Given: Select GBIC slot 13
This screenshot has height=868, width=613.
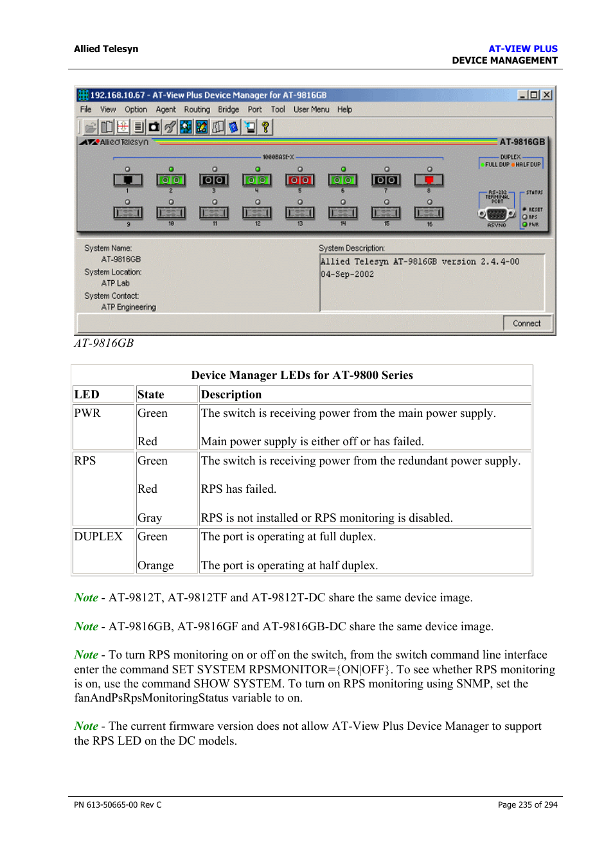Looking at the screenshot, I should pyautogui.click(x=299, y=213).
